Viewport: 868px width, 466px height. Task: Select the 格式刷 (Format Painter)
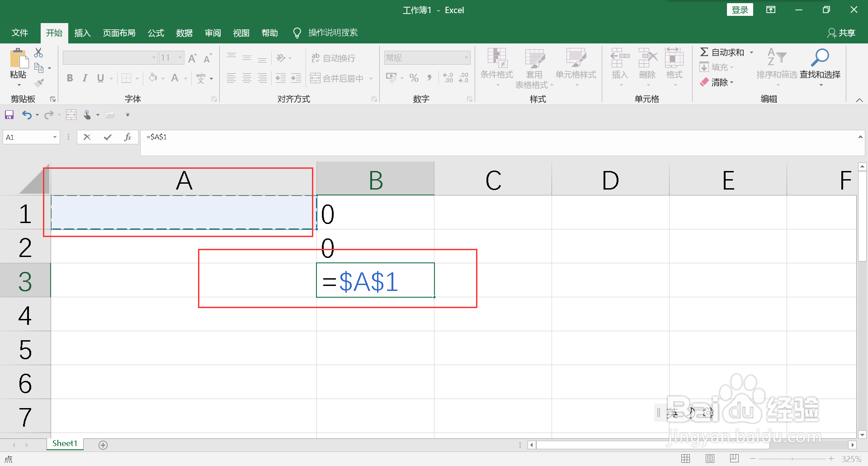[x=39, y=82]
